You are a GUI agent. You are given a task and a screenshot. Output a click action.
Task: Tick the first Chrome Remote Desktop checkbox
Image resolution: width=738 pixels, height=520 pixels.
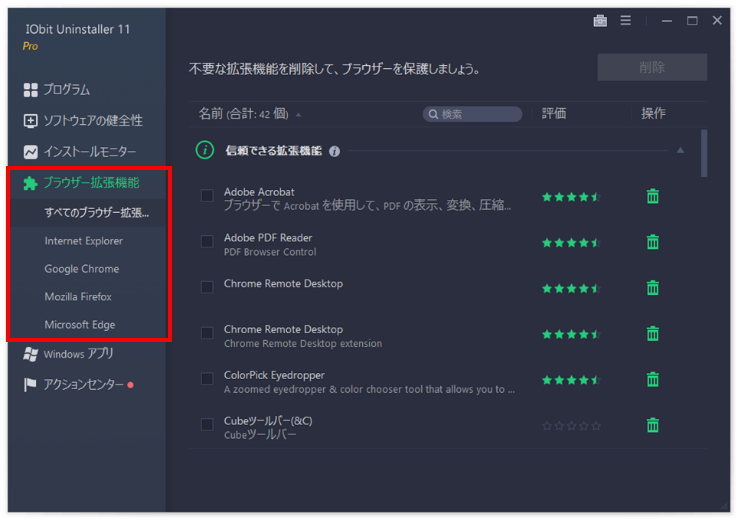(x=207, y=287)
